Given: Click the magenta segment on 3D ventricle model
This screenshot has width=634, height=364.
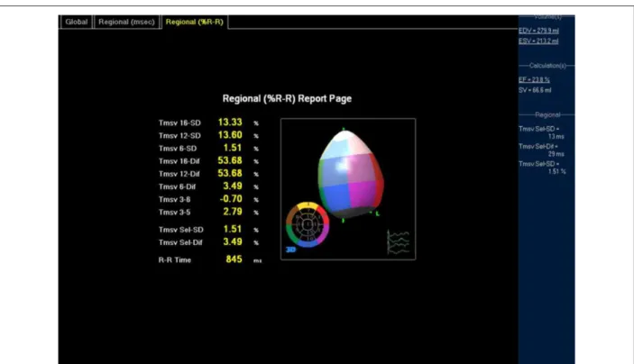Looking at the screenshot, I should [363, 193].
